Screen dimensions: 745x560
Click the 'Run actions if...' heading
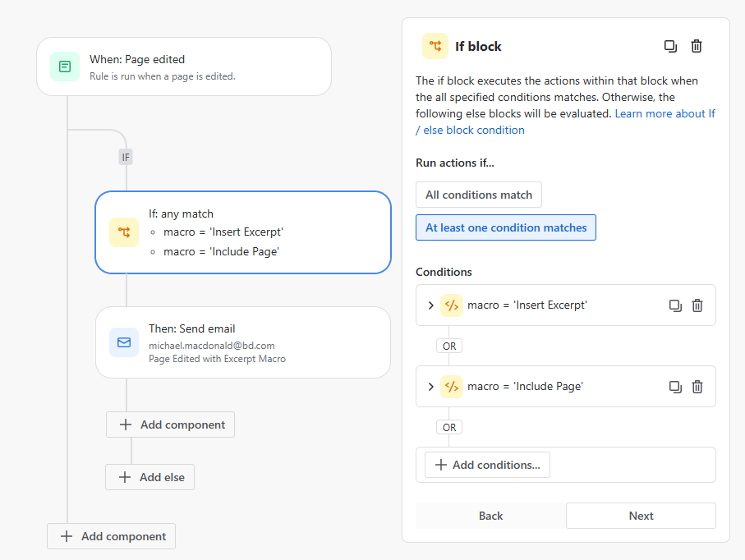pyautogui.click(x=455, y=163)
